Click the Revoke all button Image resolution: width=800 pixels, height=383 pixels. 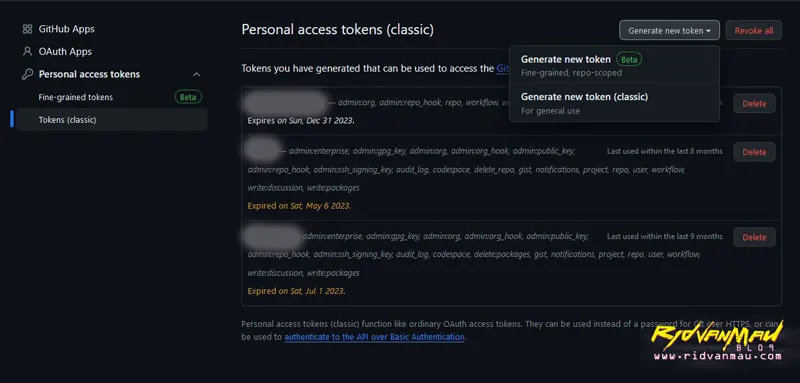(x=754, y=31)
